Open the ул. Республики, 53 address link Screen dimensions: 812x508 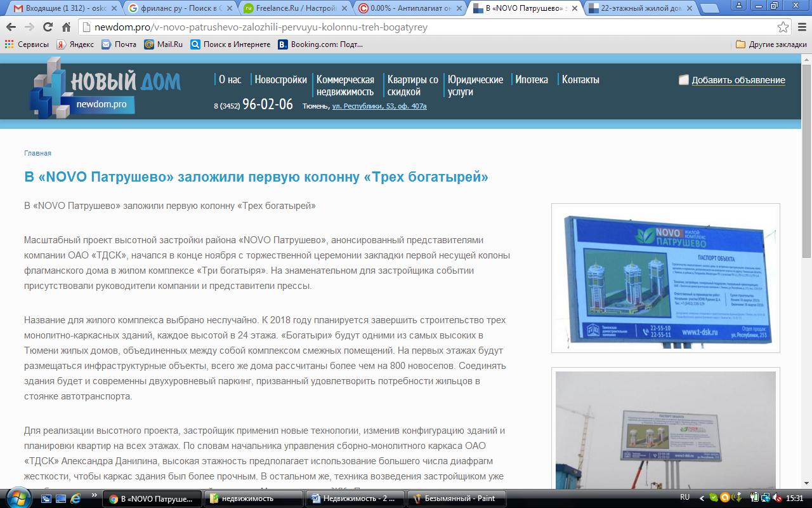click(x=379, y=106)
